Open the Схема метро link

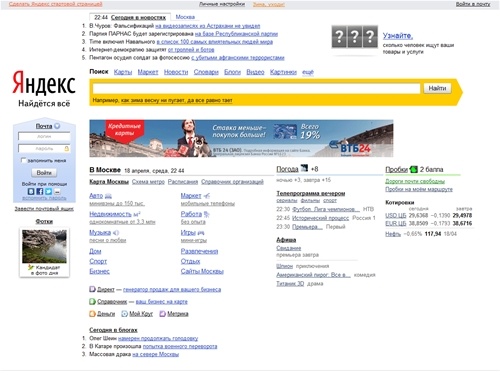(148, 182)
